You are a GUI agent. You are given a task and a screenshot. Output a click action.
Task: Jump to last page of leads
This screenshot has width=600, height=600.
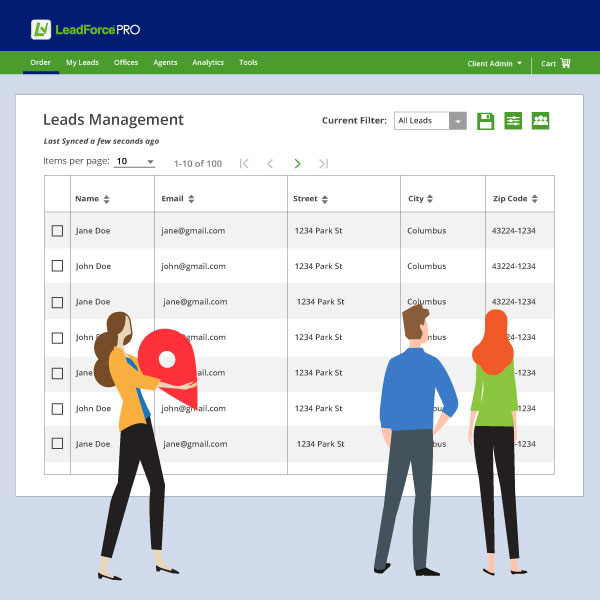(323, 163)
